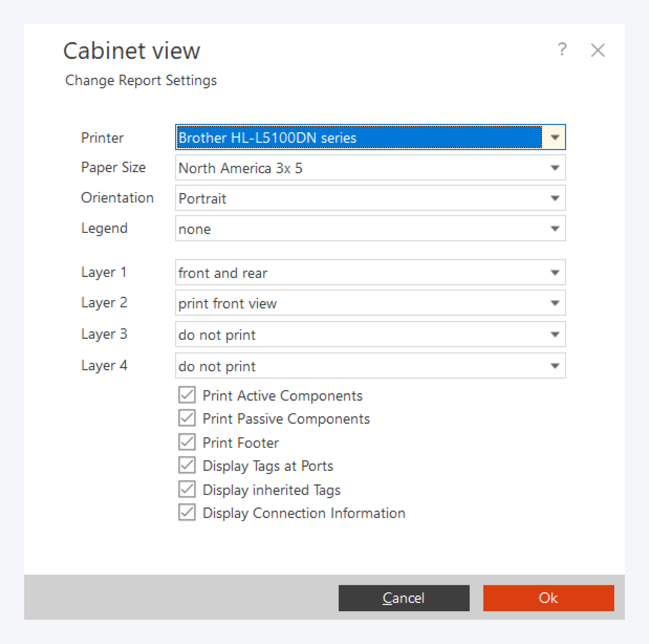
Task: Click the Brother HL-L5100DN series field
Action: (358, 137)
